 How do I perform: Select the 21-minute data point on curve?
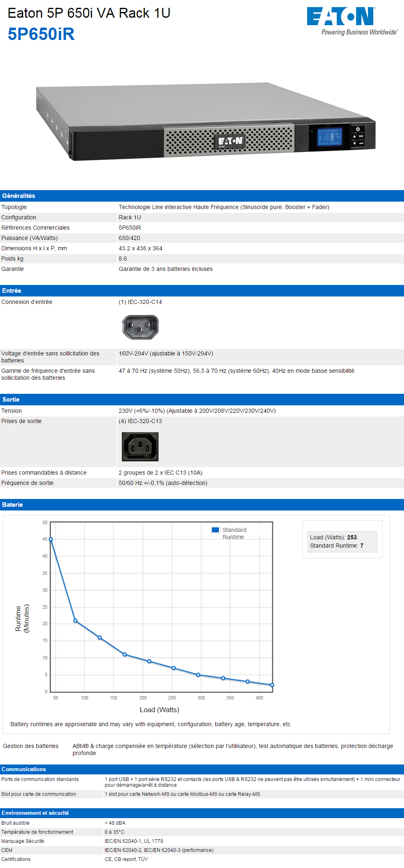(x=75, y=621)
